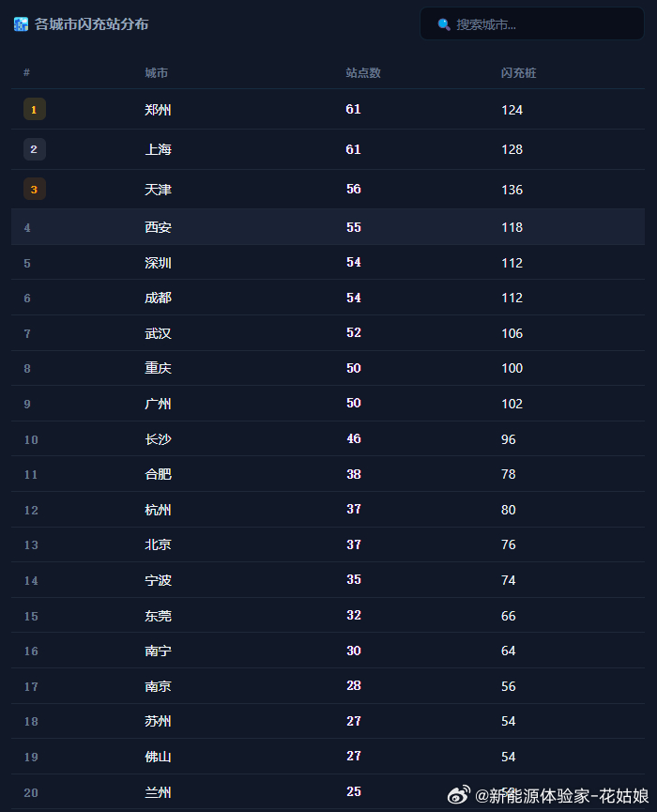Sort by the 站点数 column header
This screenshot has width=657, height=812.
coord(363,73)
